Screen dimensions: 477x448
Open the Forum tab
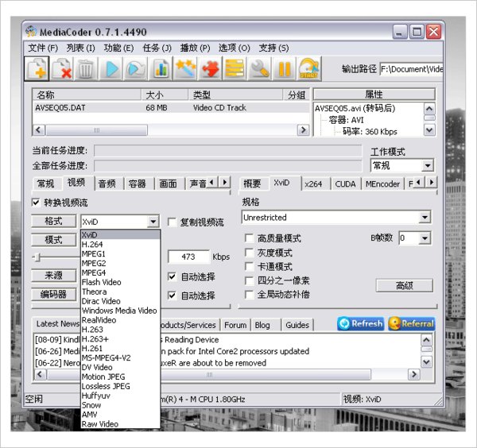pos(235,325)
